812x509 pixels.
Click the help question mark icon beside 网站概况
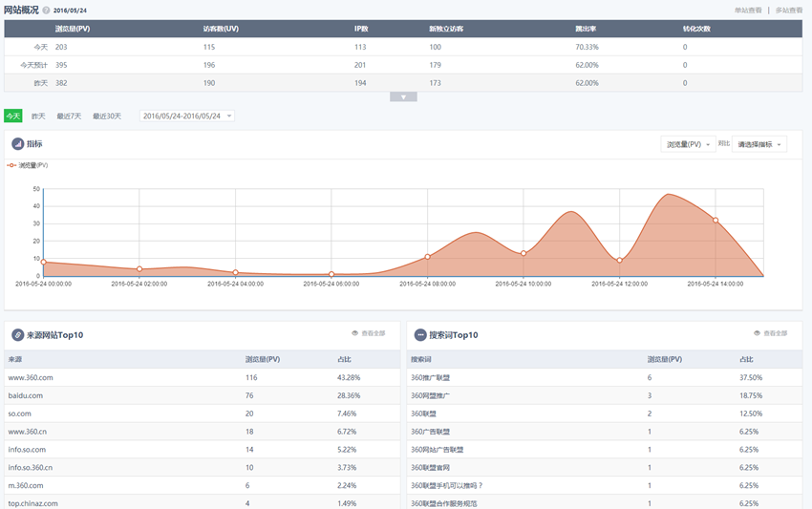pyautogui.click(x=46, y=11)
